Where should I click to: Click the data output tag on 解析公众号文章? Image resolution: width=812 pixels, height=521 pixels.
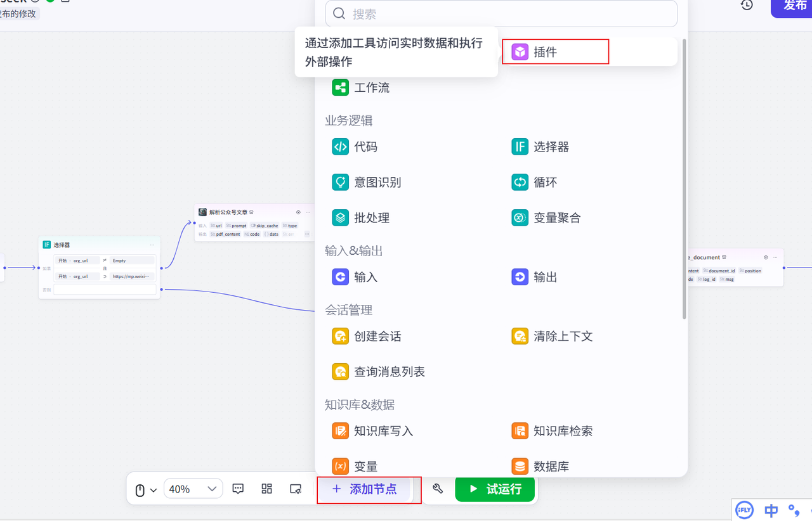click(272, 234)
